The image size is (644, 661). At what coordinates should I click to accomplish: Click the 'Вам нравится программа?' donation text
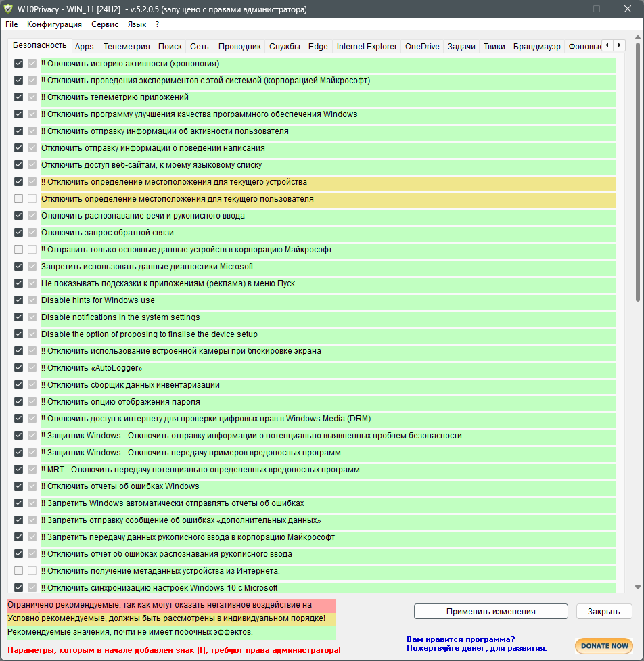461,639
